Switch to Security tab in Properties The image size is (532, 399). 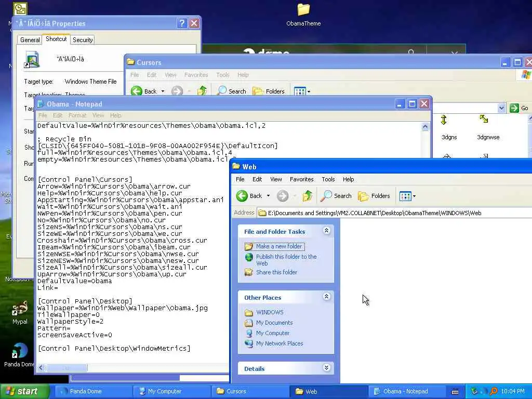(x=83, y=39)
